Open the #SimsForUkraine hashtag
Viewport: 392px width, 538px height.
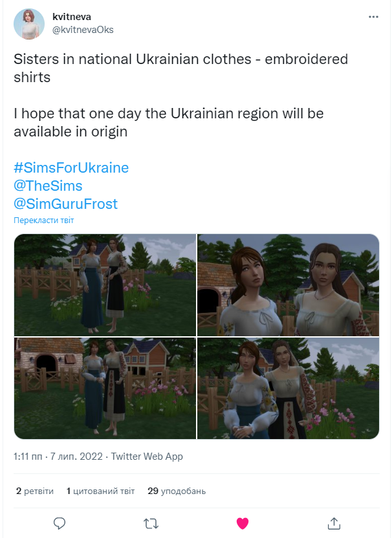(71, 167)
